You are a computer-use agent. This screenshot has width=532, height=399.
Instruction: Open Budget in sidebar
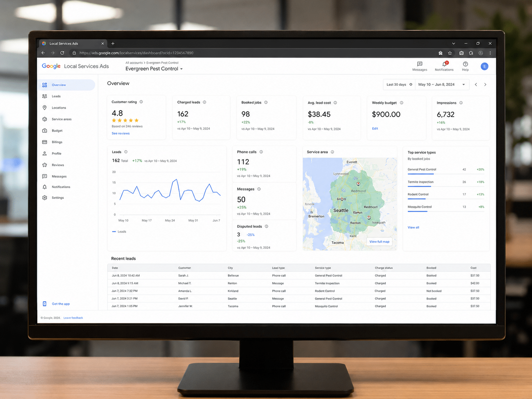pos(57,130)
